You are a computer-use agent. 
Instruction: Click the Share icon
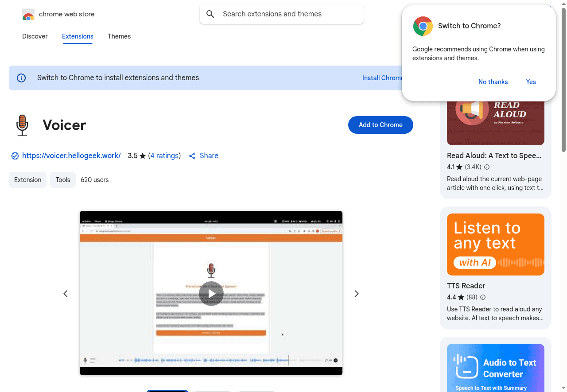point(192,156)
